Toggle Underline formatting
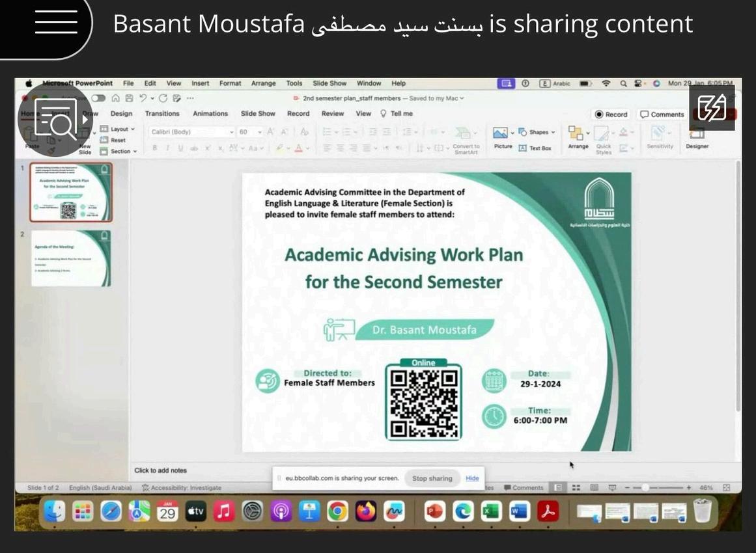The width and height of the screenshot is (756, 553). (180, 148)
